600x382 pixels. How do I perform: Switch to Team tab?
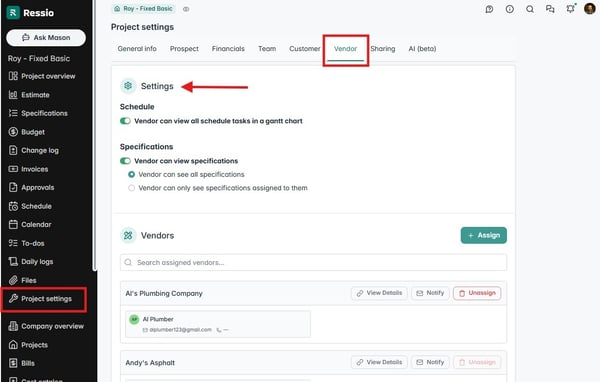point(267,49)
